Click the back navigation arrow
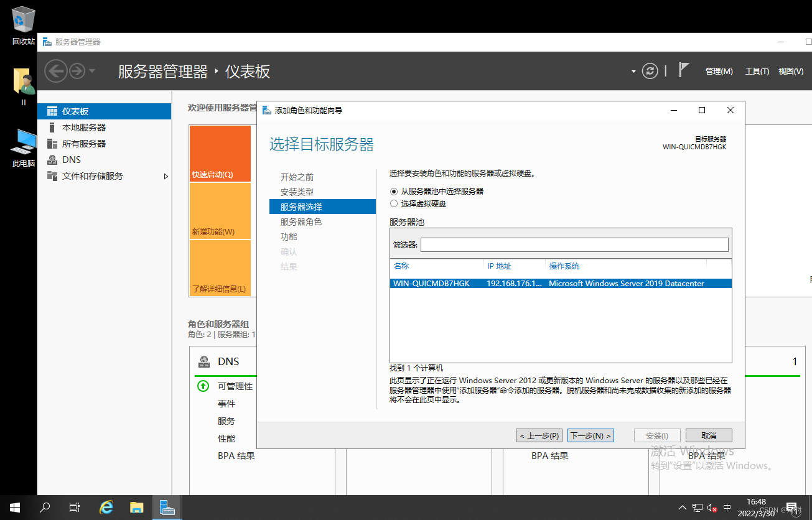This screenshot has height=520, width=812. [x=55, y=70]
